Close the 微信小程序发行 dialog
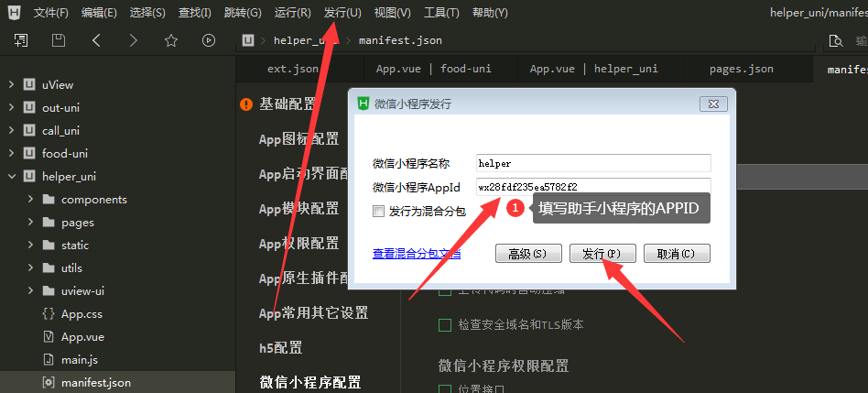This screenshot has height=393, width=868. tap(713, 104)
